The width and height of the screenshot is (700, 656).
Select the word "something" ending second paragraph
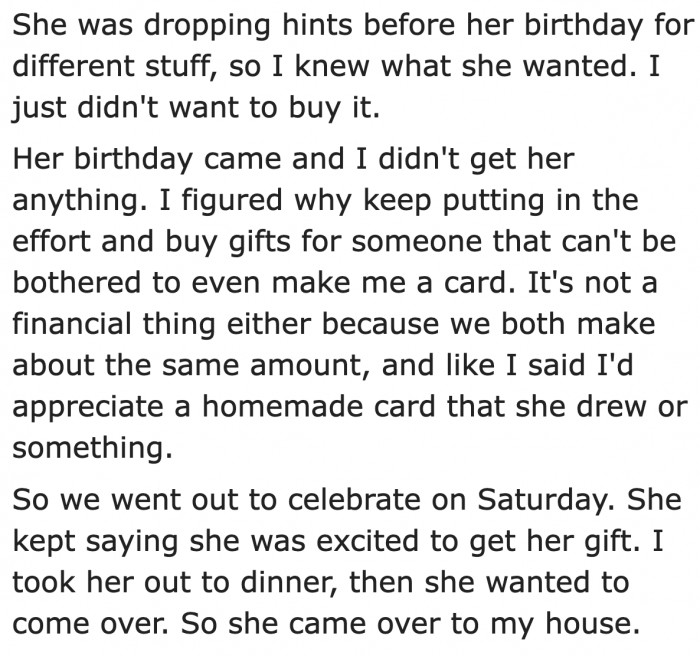click(92, 447)
